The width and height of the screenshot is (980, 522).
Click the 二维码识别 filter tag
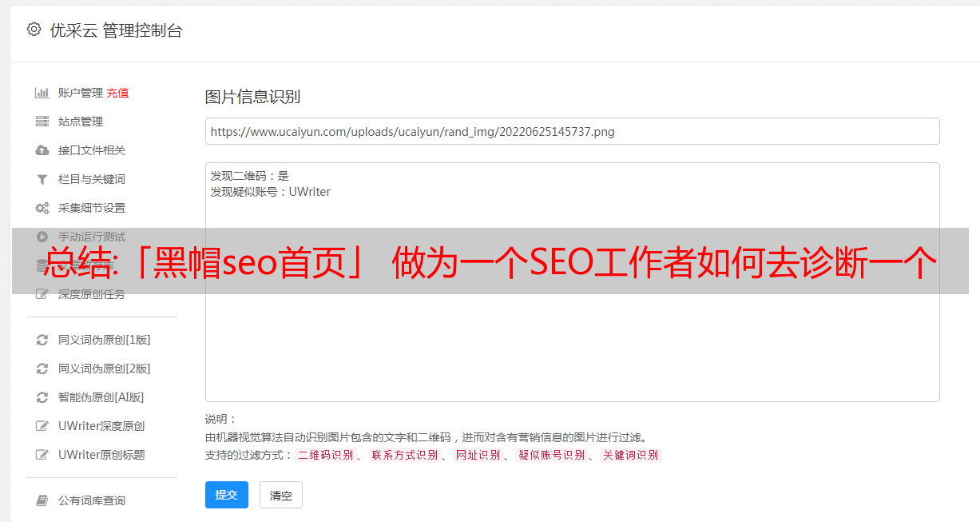click(325, 455)
